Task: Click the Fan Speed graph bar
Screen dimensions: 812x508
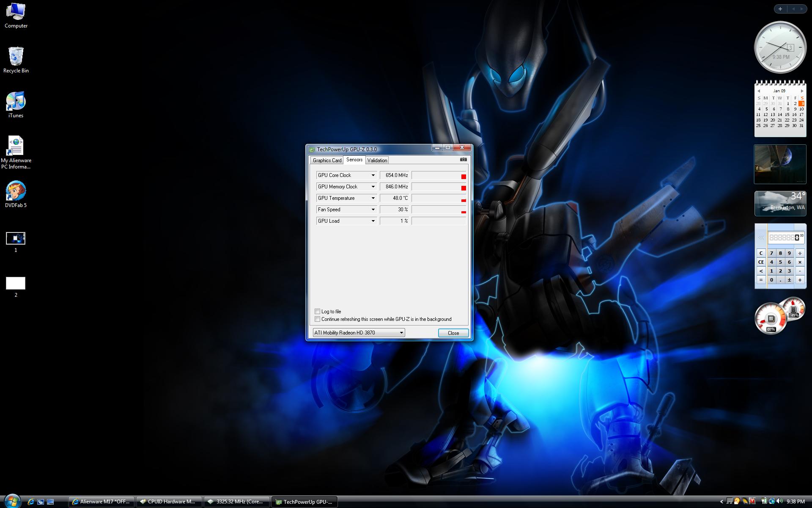Action: click(439, 210)
